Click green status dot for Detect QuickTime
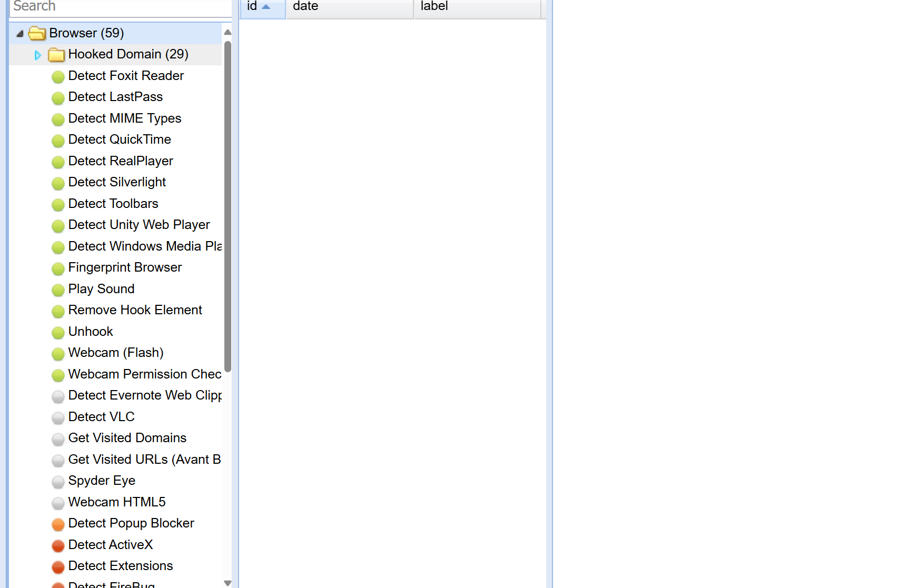919x588 pixels. (x=58, y=141)
